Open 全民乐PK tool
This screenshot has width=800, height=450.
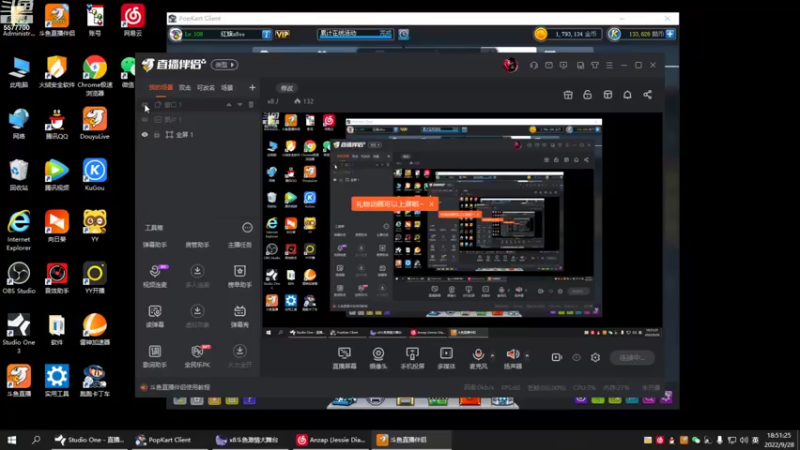click(197, 357)
